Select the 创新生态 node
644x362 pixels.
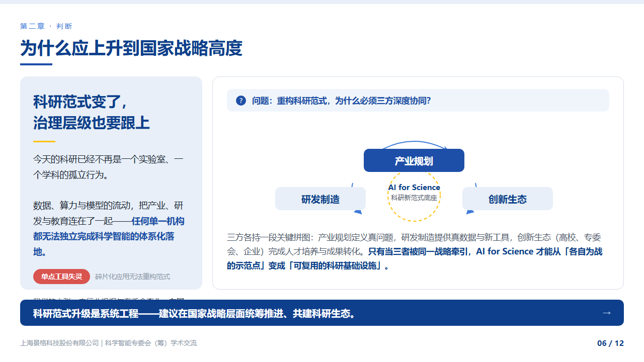pyautogui.click(x=508, y=199)
